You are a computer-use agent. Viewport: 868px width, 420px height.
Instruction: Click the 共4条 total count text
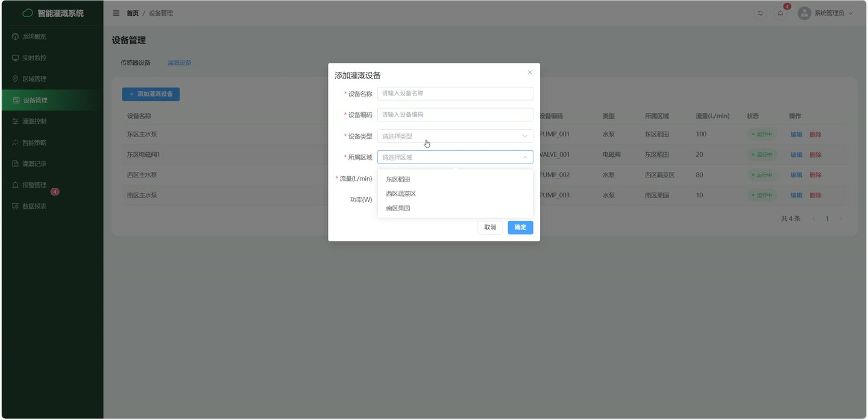[x=791, y=218]
